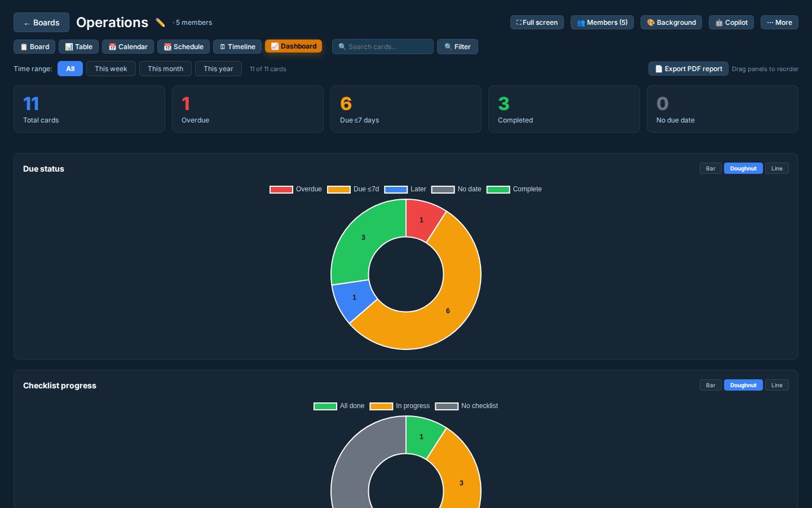Toggle the No checklist legend swatch
Image resolution: width=812 pixels, height=508 pixels.
pos(447,406)
